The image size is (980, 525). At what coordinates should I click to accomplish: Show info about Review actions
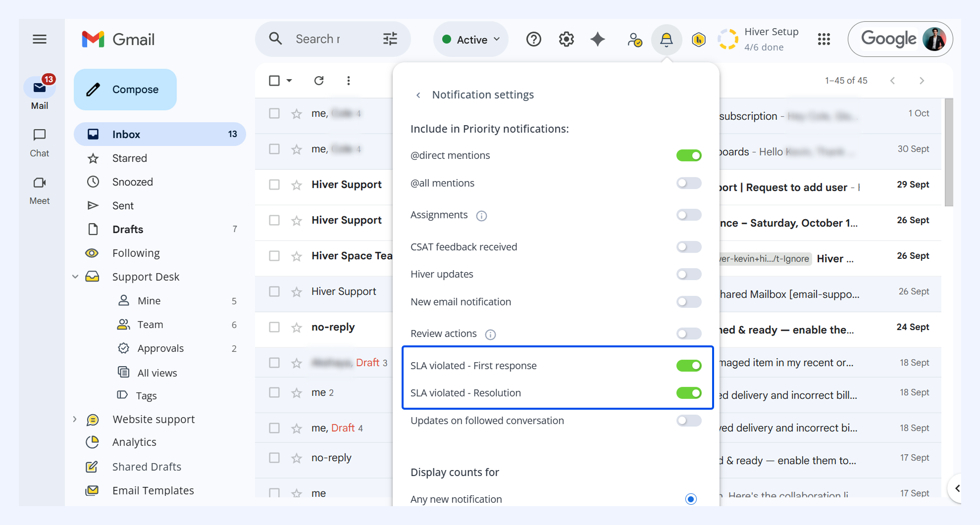[x=490, y=334]
